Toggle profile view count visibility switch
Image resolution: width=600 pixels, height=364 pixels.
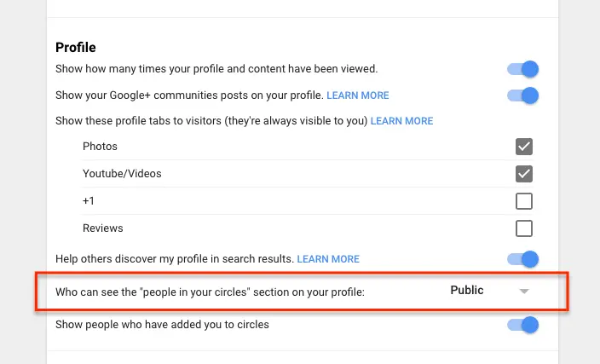click(x=522, y=69)
